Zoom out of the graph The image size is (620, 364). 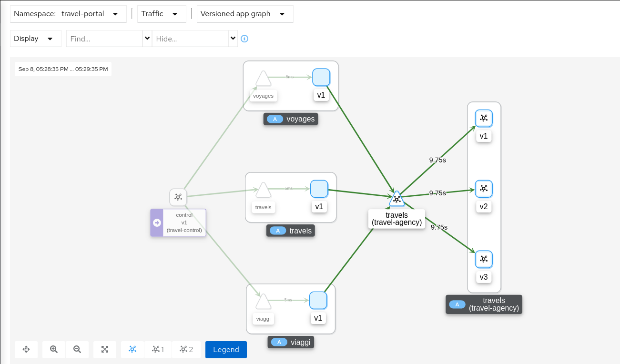tap(77, 349)
